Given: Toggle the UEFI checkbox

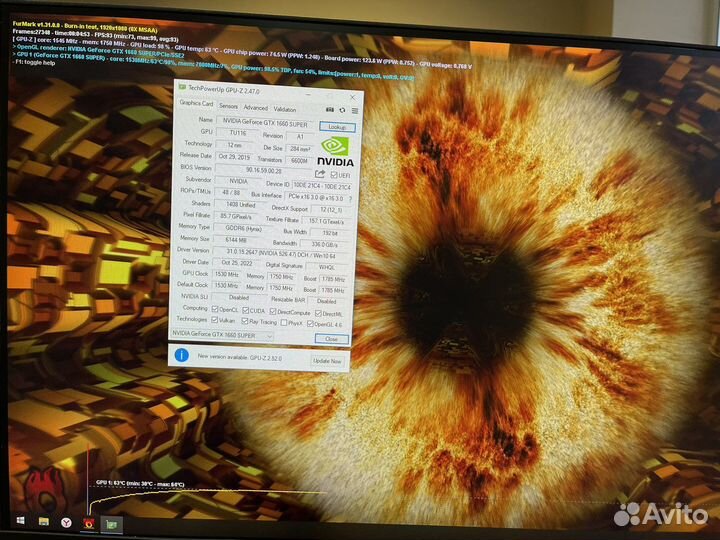Looking at the screenshot, I should pos(334,175).
